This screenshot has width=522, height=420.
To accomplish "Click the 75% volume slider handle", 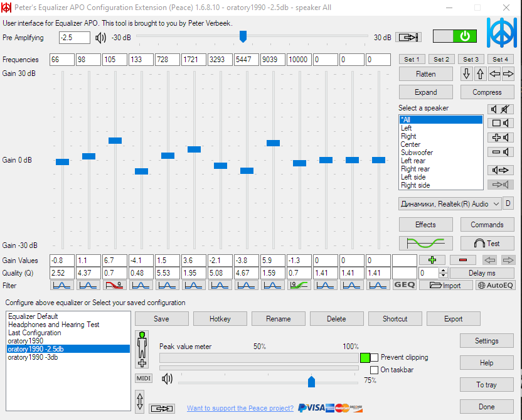I will click(x=311, y=381).
